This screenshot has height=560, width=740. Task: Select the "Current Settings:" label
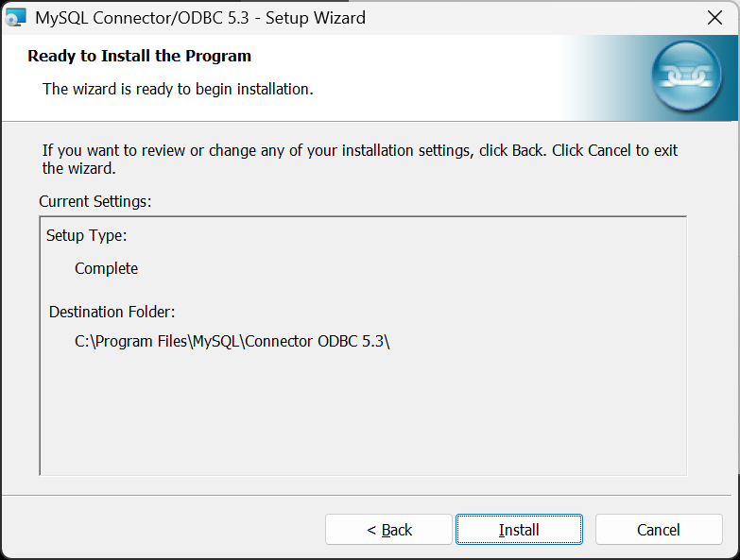tap(95, 201)
